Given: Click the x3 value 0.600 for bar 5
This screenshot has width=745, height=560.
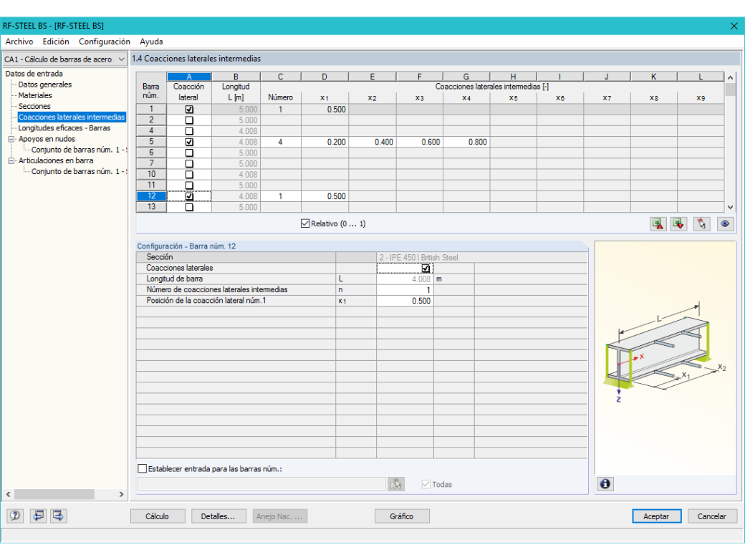Looking at the screenshot, I should 420,142.
